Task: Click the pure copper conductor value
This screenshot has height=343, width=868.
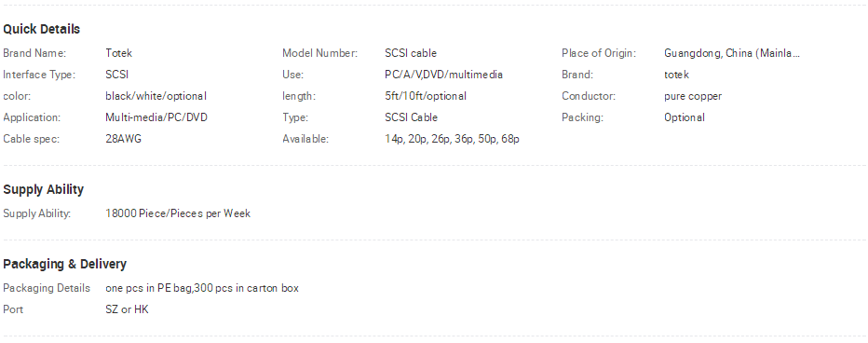Action: (693, 96)
